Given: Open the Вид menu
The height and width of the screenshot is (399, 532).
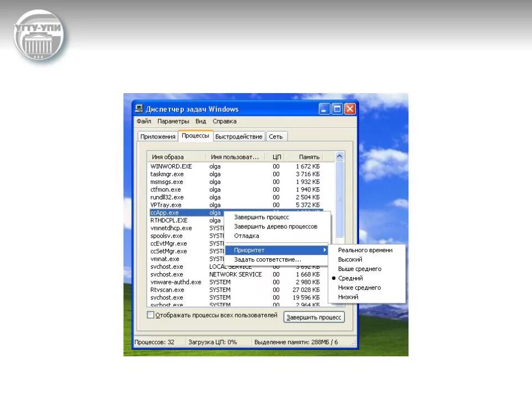Looking at the screenshot, I should [x=201, y=121].
